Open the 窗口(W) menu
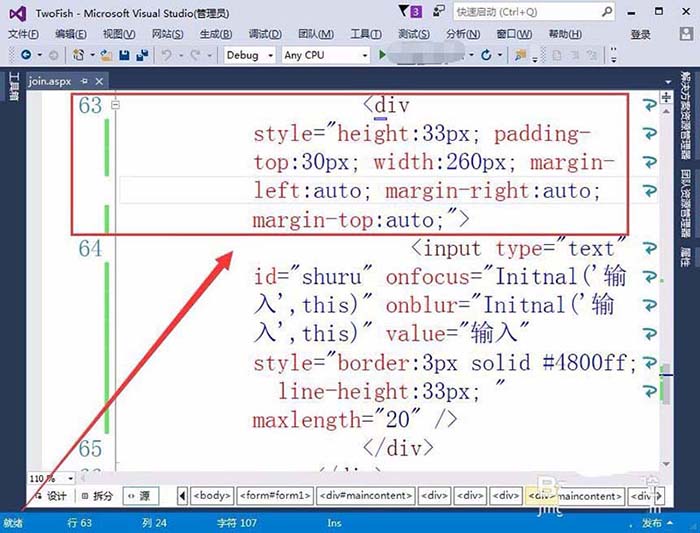Image resolution: width=700 pixels, height=533 pixels. point(514,34)
